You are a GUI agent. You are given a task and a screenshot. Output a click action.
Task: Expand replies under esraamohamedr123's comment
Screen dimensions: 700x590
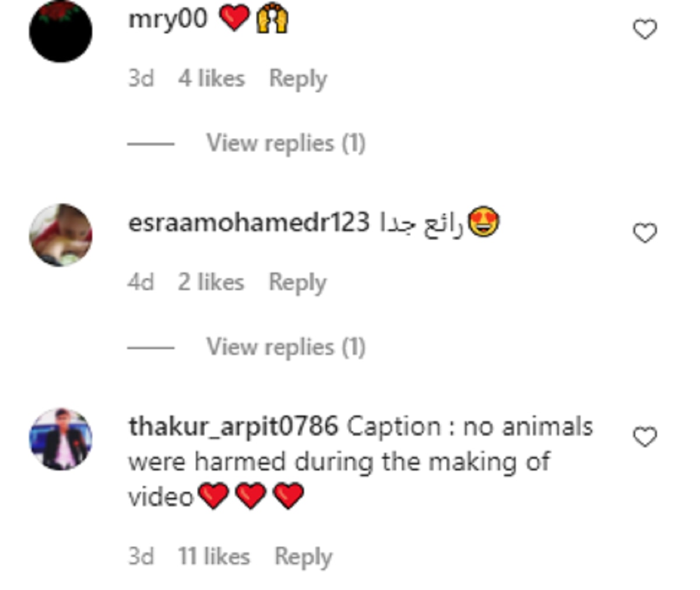pos(285,347)
